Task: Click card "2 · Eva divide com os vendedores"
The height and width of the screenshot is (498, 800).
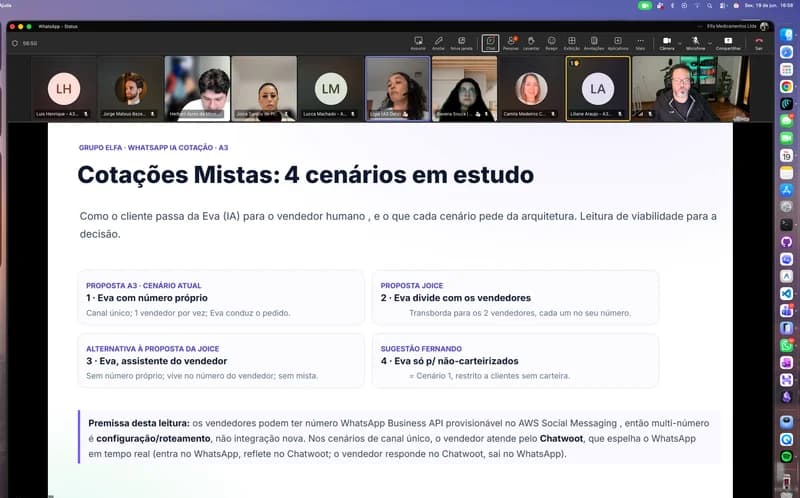Action: point(515,298)
